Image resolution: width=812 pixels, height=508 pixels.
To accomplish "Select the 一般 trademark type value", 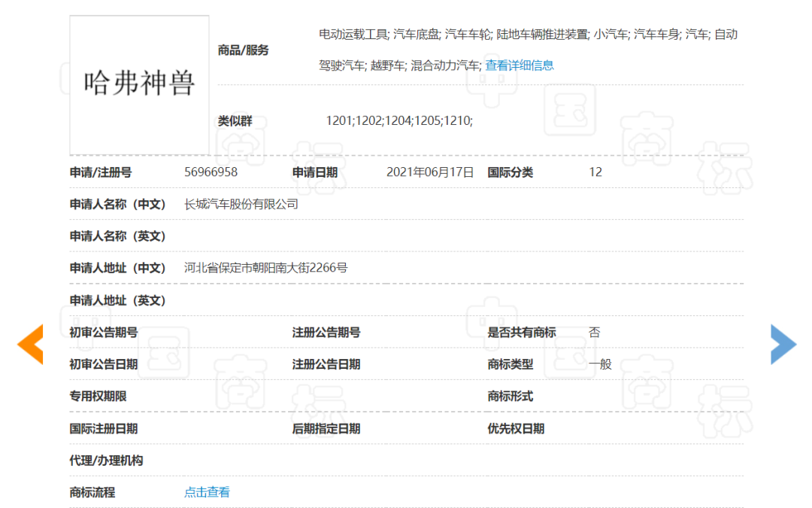I will point(600,364).
